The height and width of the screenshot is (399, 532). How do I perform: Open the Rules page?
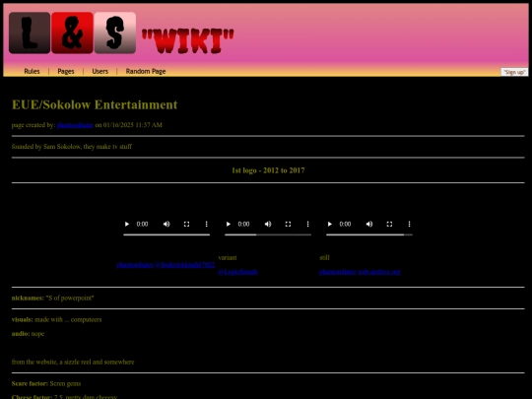[x=32, y=71]
